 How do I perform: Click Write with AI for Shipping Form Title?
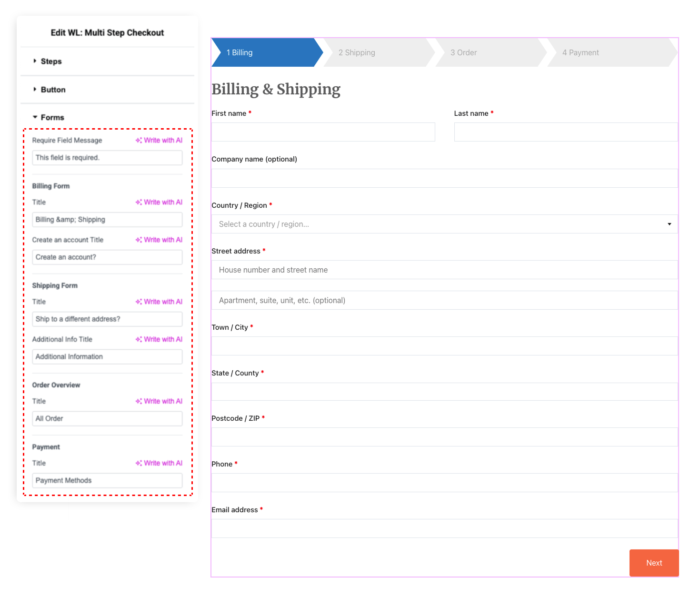[x=159, y=301]
